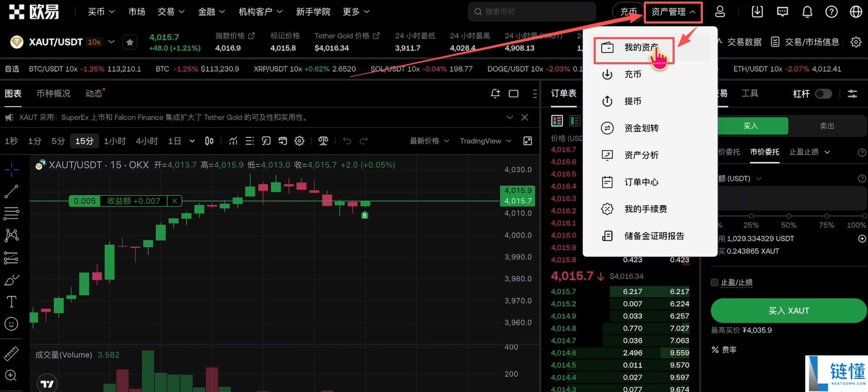Set chart interval to 4小时
868x392 pixels.
click(x=147, y=141)
